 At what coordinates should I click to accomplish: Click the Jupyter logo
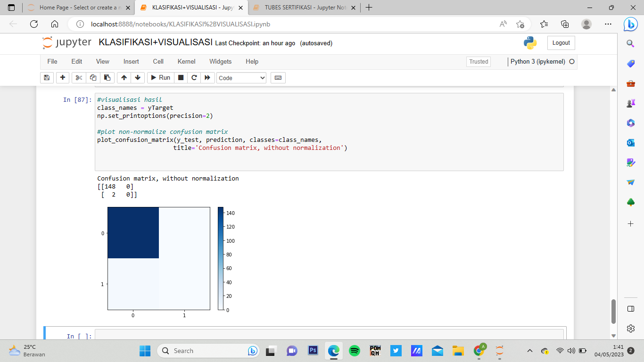click(x=67, y=42)
